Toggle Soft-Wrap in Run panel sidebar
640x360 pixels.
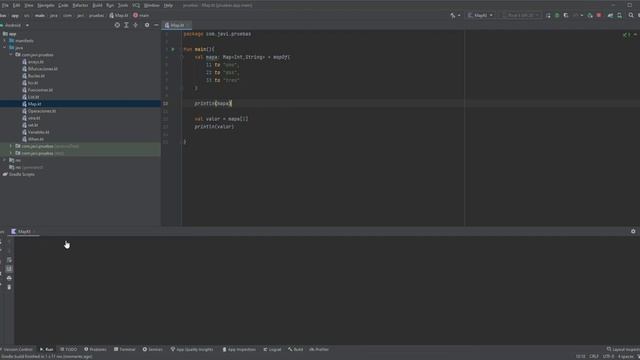coord(9,260)
